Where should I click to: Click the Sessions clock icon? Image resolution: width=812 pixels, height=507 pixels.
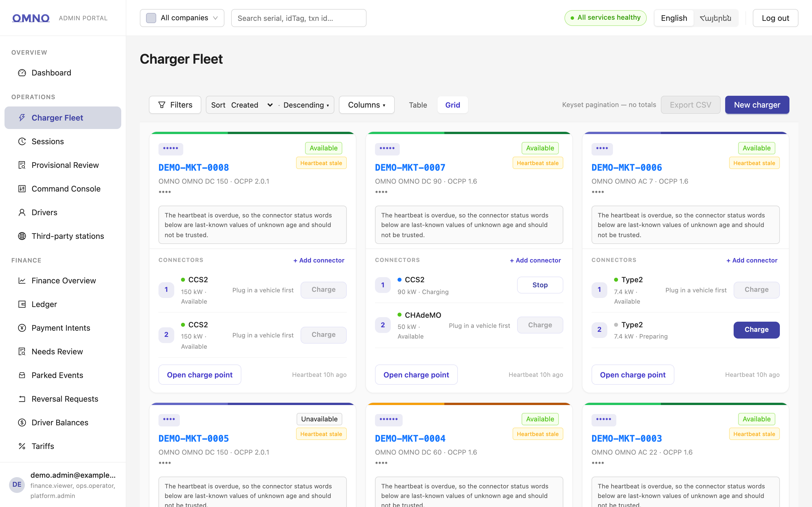tap(22, 141)
